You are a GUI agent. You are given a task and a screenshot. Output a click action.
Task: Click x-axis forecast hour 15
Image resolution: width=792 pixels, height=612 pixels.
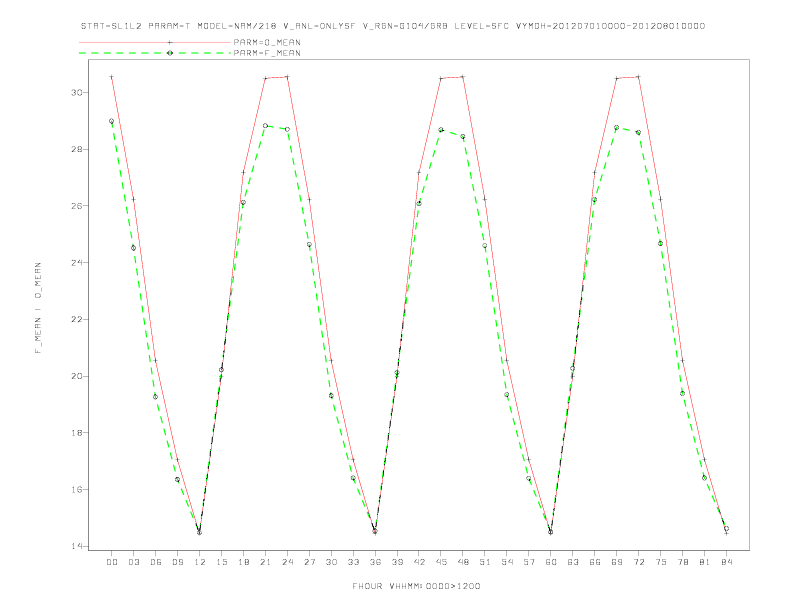tap(221, 562)
